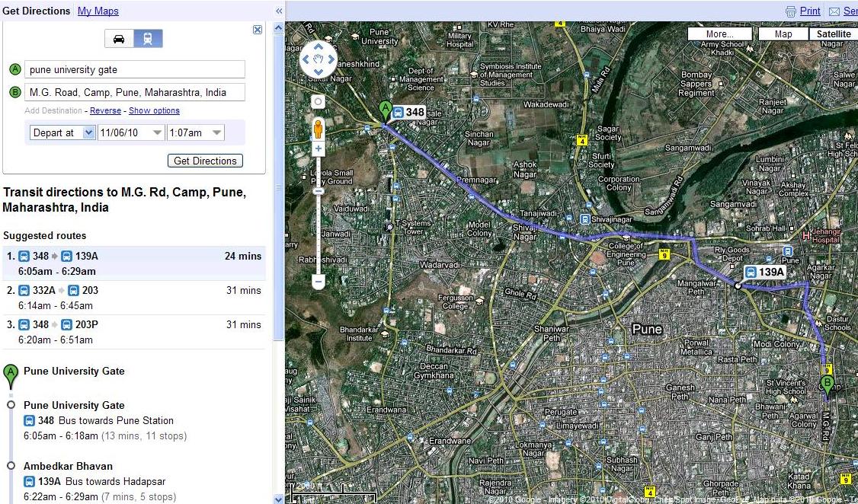The image size is (858, 504).
Task: Click 348 Bus towards Pune Station step
Action: [x=98, y=420]
